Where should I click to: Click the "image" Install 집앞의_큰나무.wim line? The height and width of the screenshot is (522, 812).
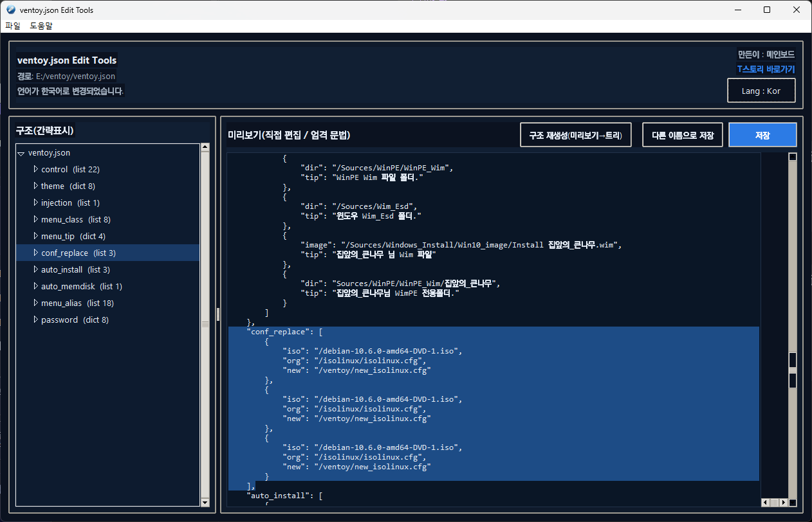461,245
